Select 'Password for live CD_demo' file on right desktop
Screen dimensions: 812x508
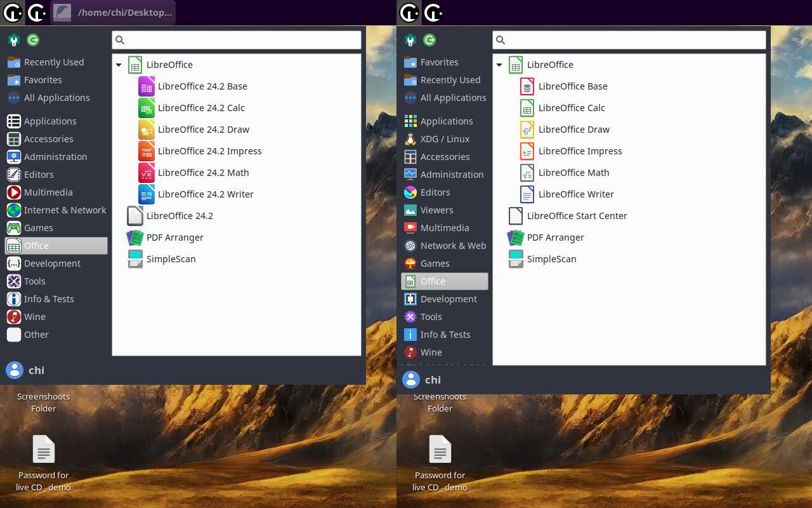tap(440, 464)
